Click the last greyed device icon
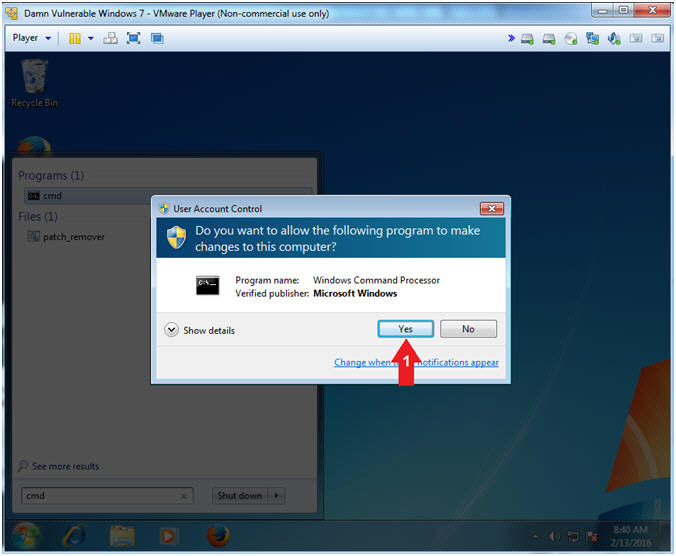The width and height of the screenshot is (676, 556). pos(657,38)
